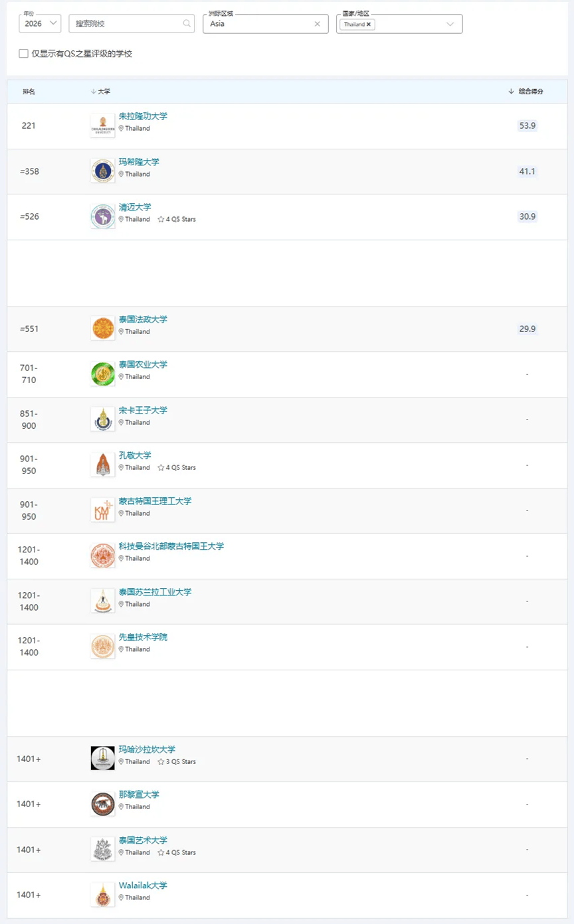Viewport: 574px width, 924px height.
Task: Click 4 QS Stars badge for 孔敬大学
Action: tap(177, 467)
